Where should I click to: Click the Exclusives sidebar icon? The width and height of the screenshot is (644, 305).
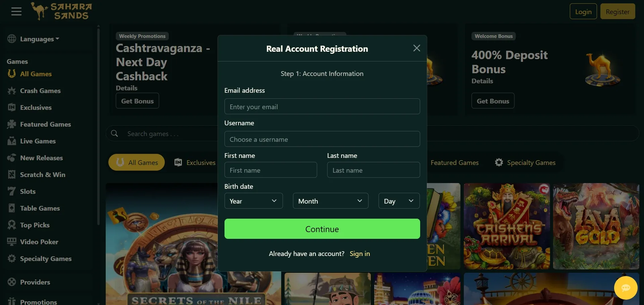tap(12, 107)
